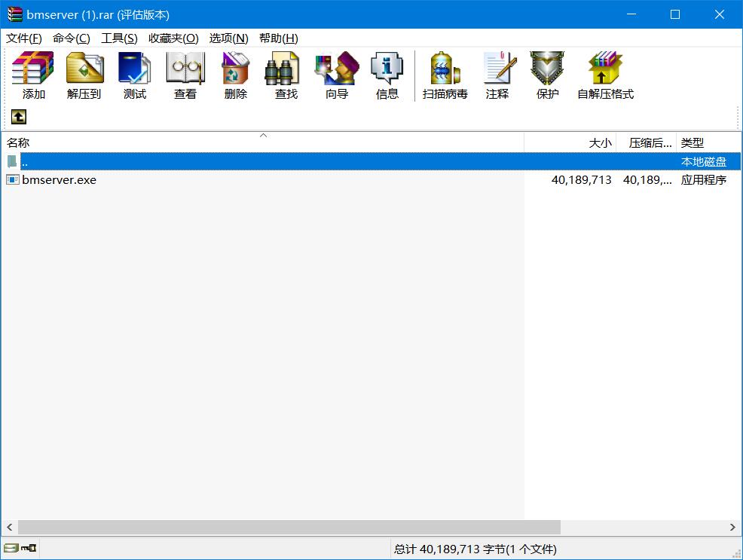Viewport: 743px width, 560px height.
Task: Click the key icon in status bar
Action: click(x=29, y=548)
